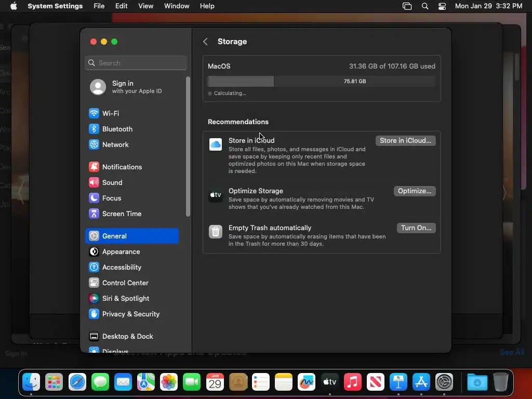The width and height of the screenshot is (532, 399).
Task: Open Appearance settings
Action: coord(131,252)
